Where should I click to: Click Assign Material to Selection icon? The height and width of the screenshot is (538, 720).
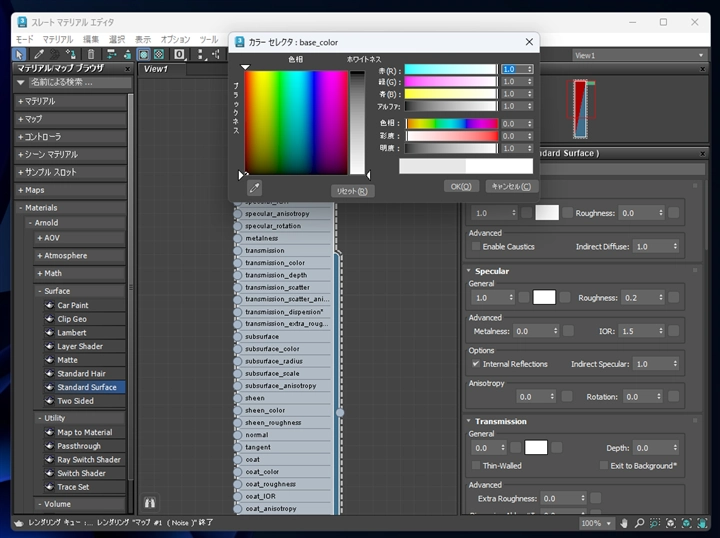point(71,55)
